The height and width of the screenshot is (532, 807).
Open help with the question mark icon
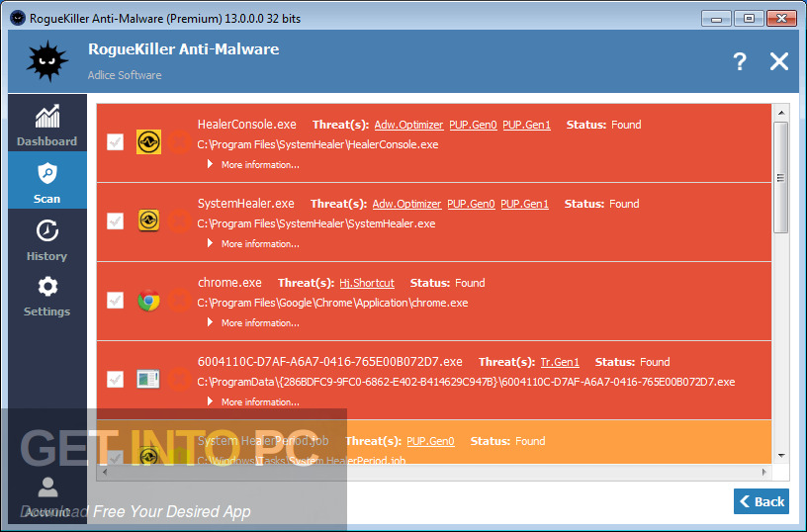click(740, 61)
